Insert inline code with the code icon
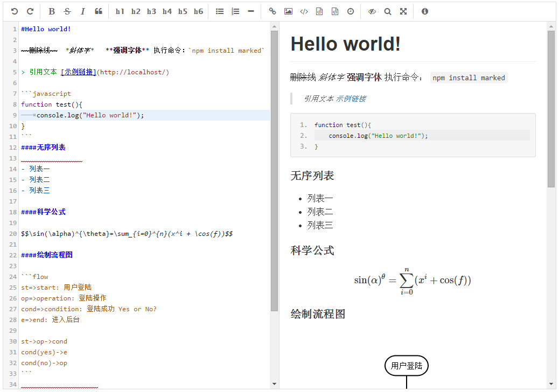The height and width of the screenshot is (392, 559). point(304,11)
